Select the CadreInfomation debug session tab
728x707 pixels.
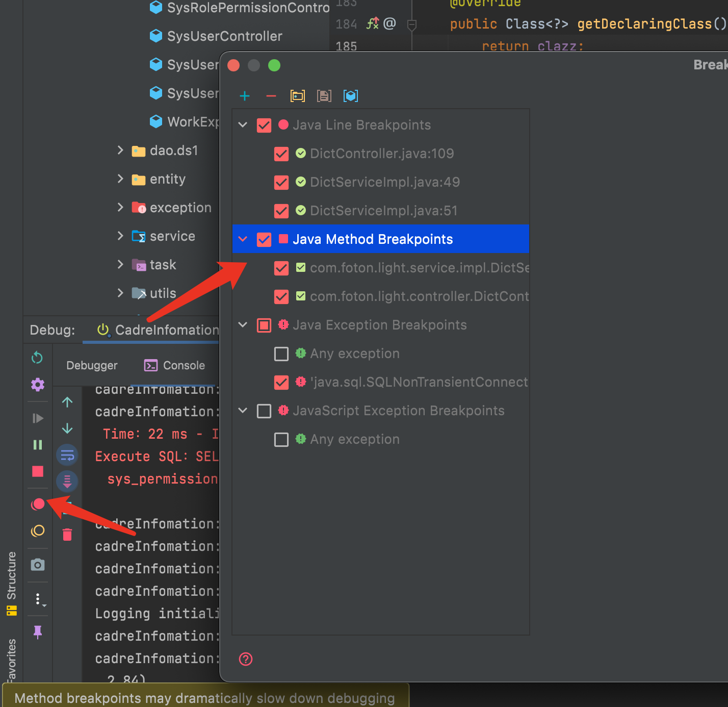point(158,330)
